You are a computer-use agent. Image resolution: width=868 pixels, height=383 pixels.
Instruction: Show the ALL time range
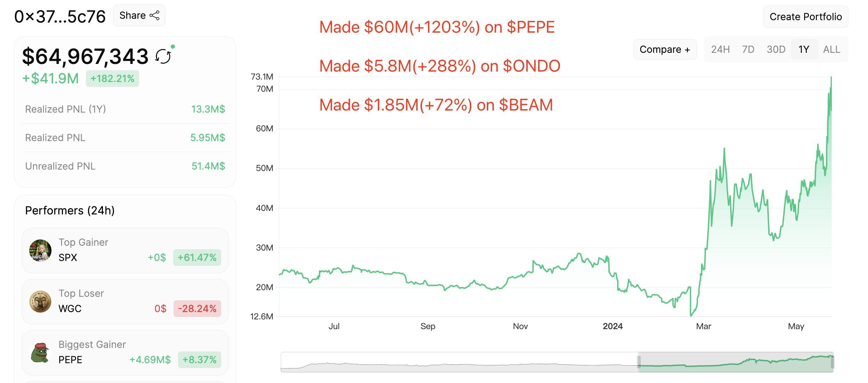pyautogui.click(x=831, y=50)
